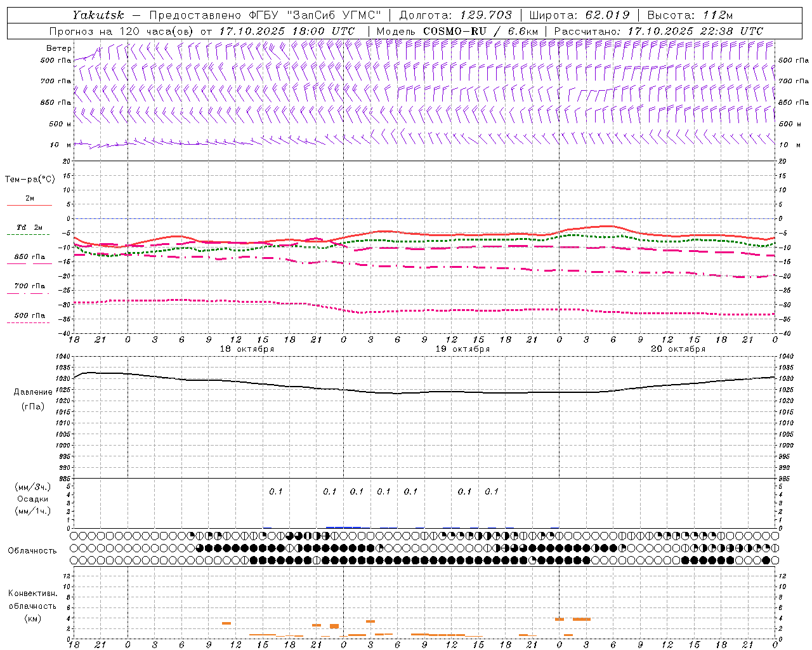Viewport: 812px width, 650px height.
Task: Select the 'Предоставлено ФГБУ "ЗапСиб УГМС"' provider text
Action: (264, 15)
